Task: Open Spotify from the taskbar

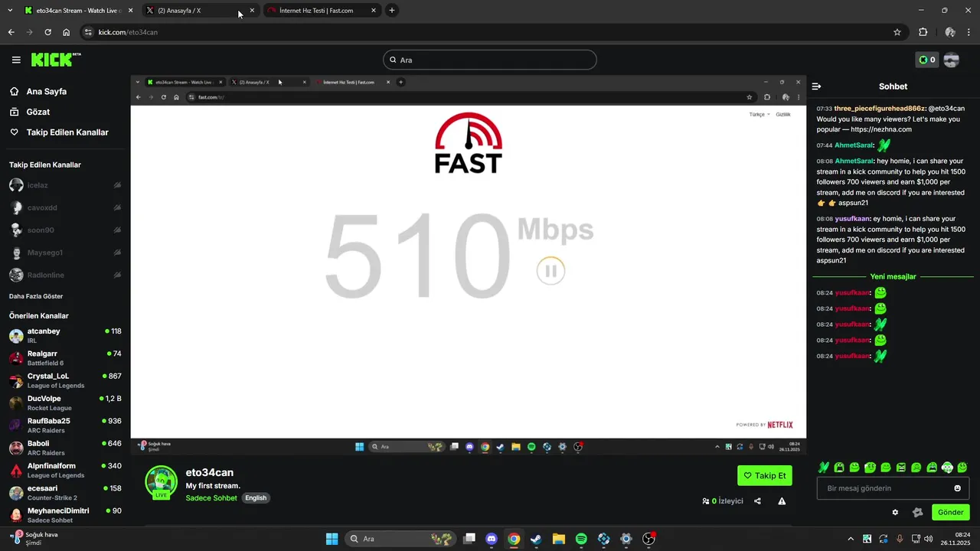Action: click(x=581, y=539)
